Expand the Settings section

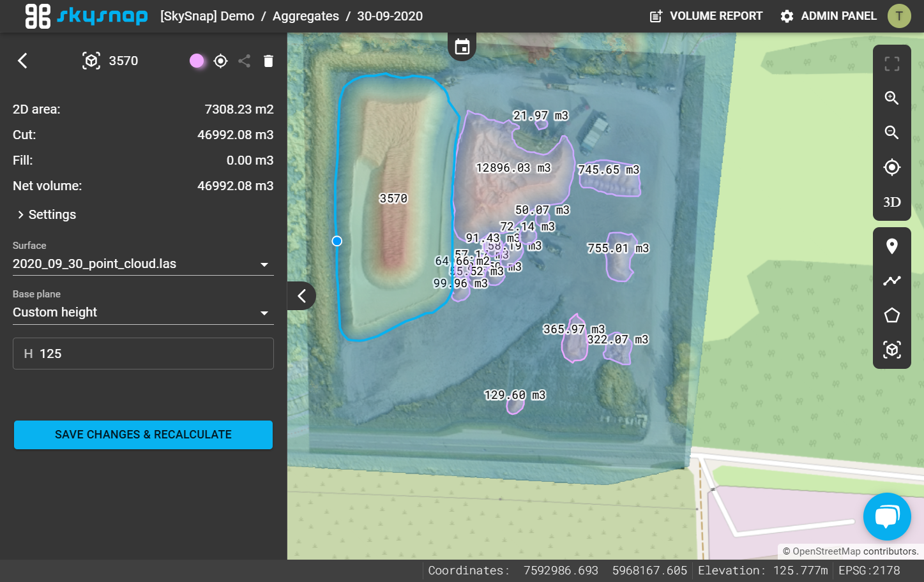tap(47, 214)
